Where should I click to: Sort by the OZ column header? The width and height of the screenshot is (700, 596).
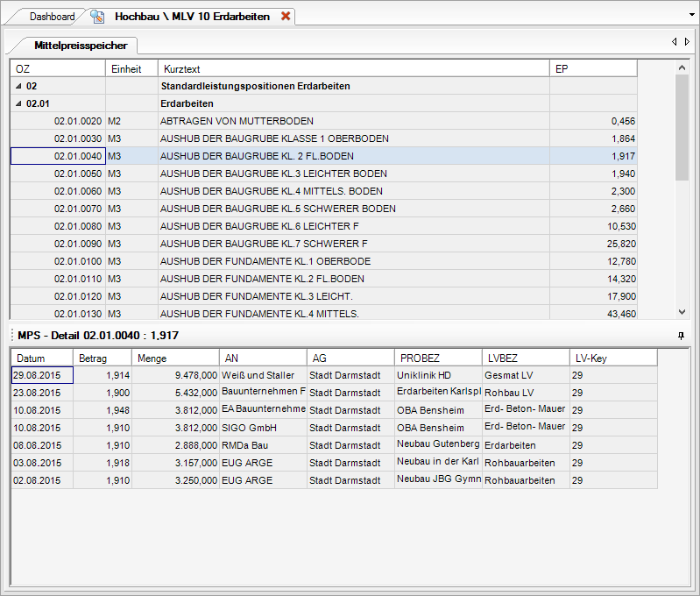coord(58,69)
